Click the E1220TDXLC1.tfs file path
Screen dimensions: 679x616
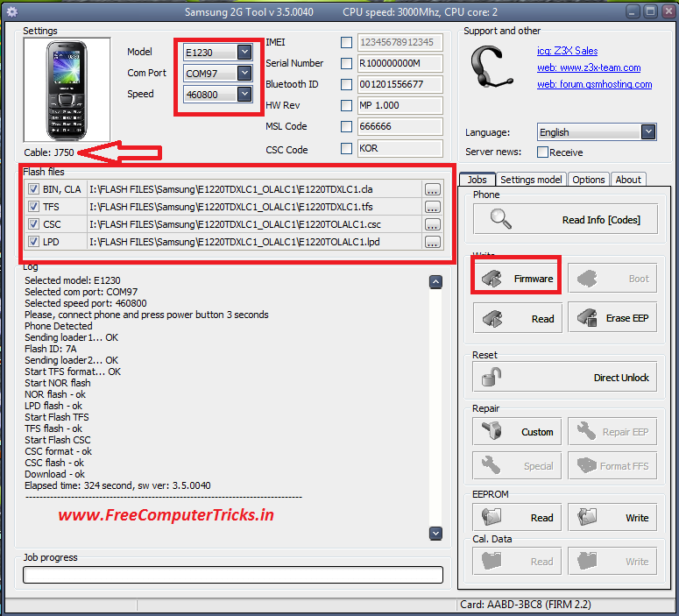tap(230, 207)
